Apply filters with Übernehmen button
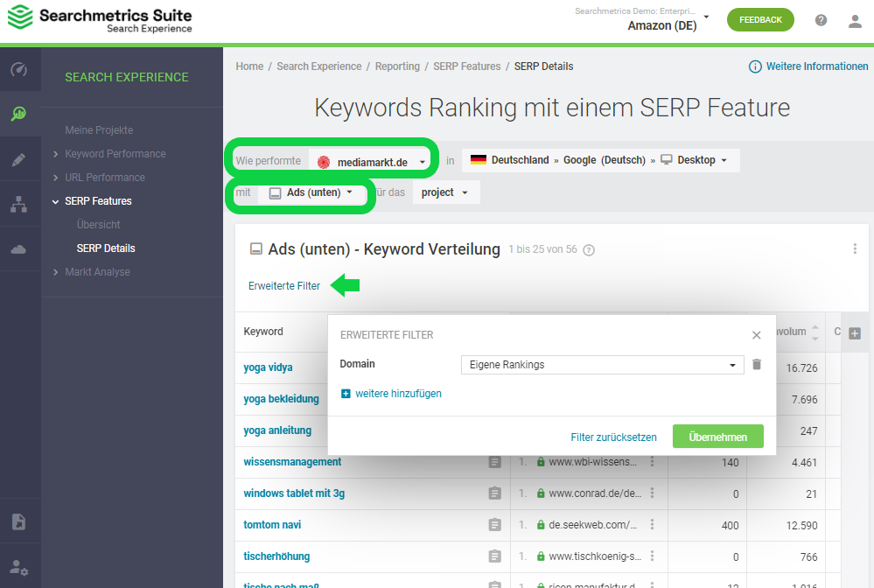 click(x=717, y=437)
